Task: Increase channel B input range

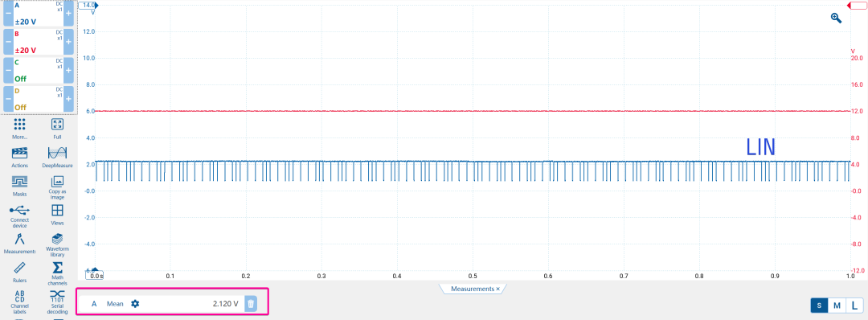Action: click(x=68, y=42)
